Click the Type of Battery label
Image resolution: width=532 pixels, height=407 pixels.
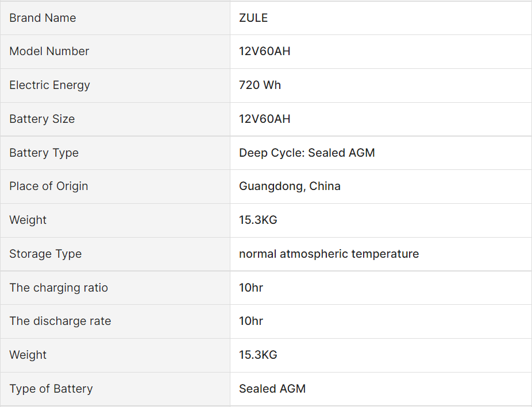[51, 389]
